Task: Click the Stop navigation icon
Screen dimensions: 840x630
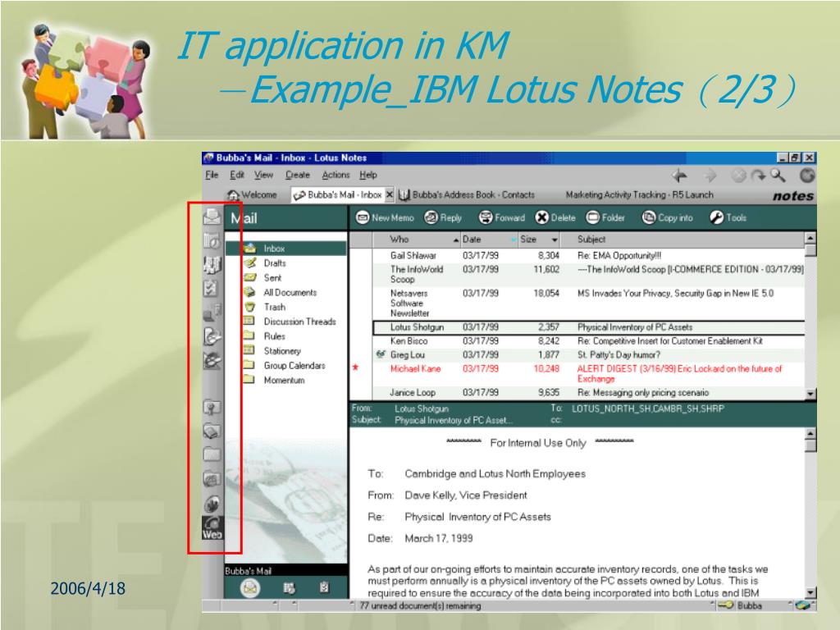Action: coord(739,176)
